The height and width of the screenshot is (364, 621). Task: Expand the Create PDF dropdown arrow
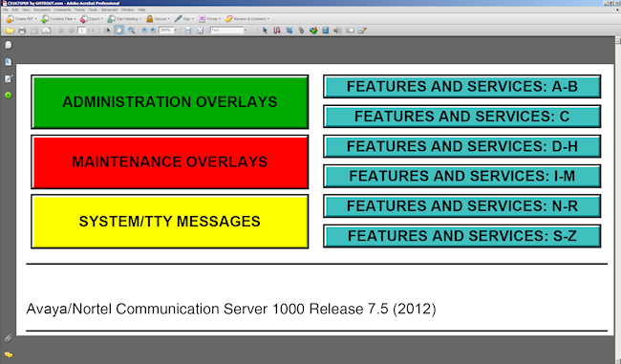tap(35, 18)
